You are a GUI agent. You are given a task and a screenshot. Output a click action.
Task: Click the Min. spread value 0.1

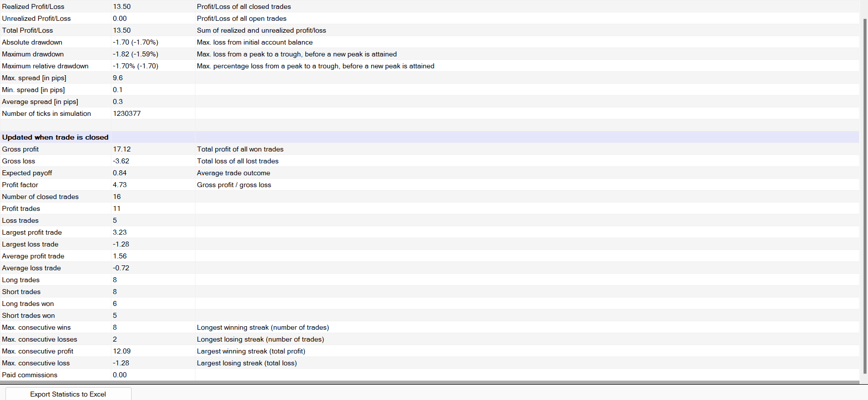[118, 90]
